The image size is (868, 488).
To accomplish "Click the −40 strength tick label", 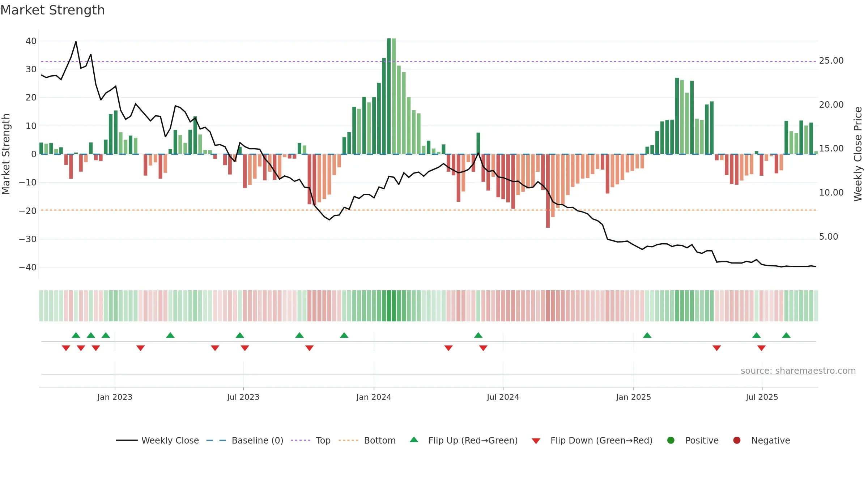I will [x=28, y=267].
